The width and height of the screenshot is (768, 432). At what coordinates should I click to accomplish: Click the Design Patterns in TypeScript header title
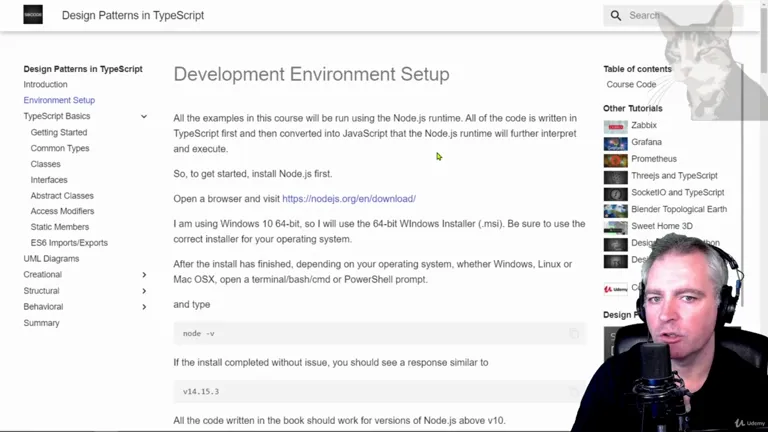[x=133, y=15]
